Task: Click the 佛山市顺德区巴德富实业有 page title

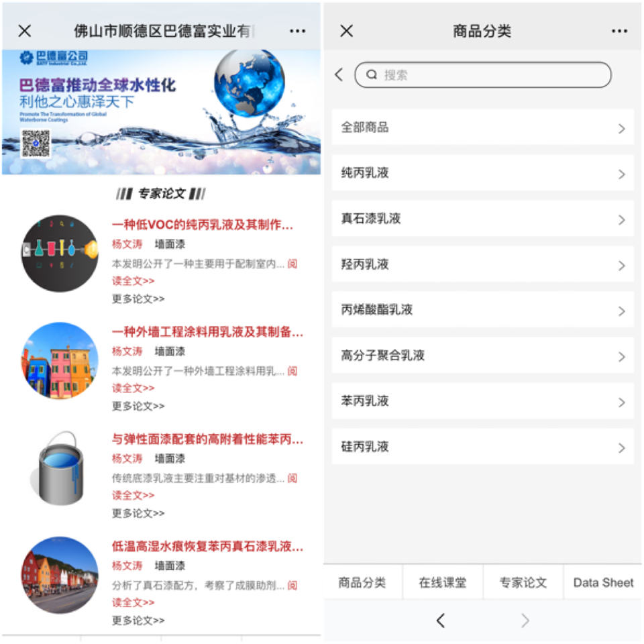Action: (164, 31)
